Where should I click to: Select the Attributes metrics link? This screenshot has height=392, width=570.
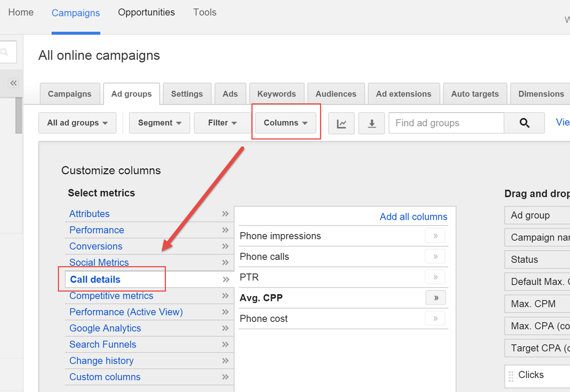tap(89, 214)
